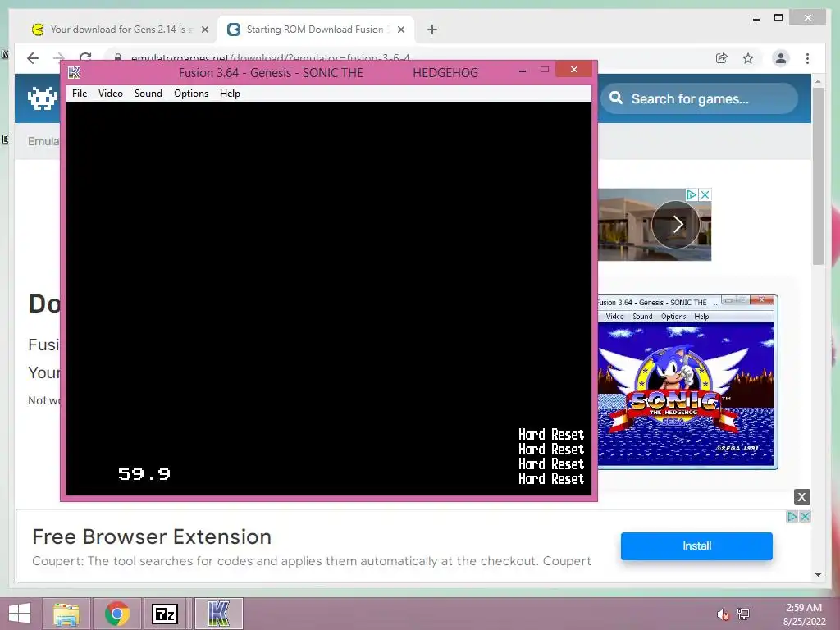Close the Coupert banner ad with its X

805,517
